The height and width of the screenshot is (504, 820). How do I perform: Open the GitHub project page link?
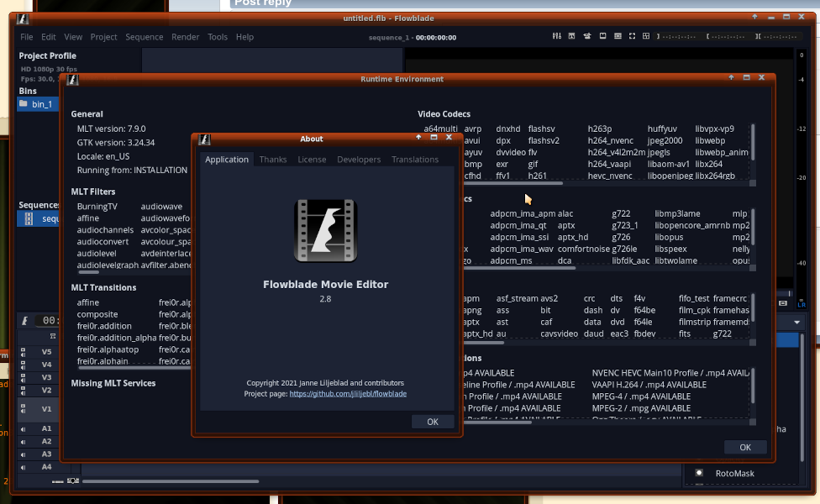(x=348, y=393)
